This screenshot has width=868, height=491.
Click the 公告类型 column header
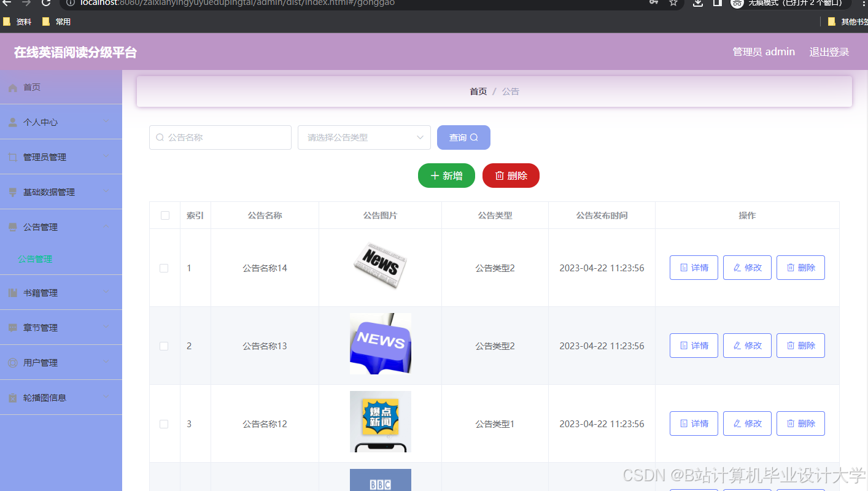point(495,215)
